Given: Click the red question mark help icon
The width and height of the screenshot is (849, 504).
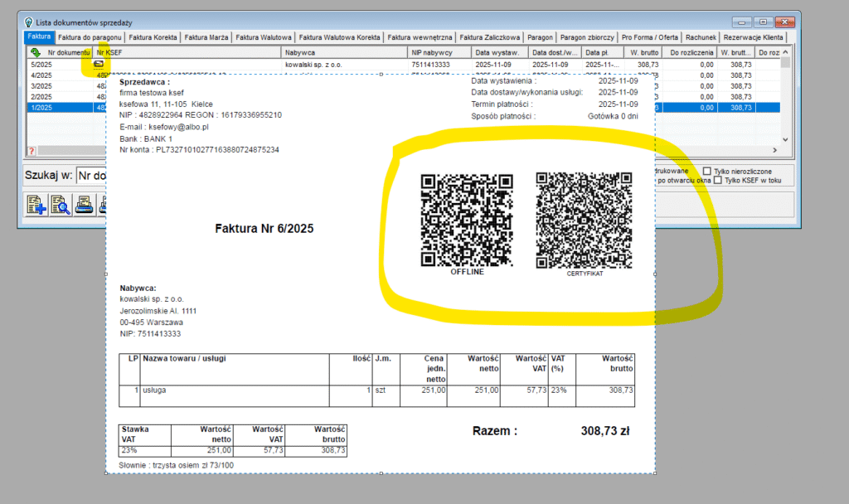Looking at the screenshot, I should coord(32,151).
